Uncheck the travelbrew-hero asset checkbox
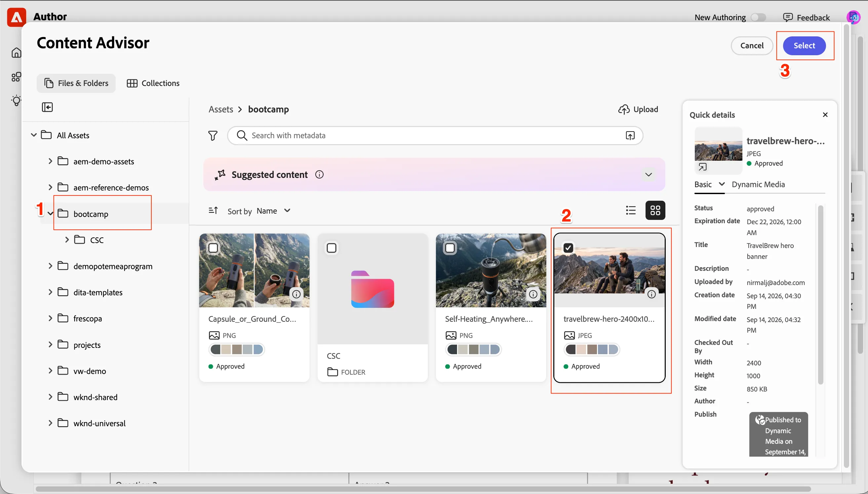Image resolution: width=868 pixels, height=494 pixels. point(568,248)
